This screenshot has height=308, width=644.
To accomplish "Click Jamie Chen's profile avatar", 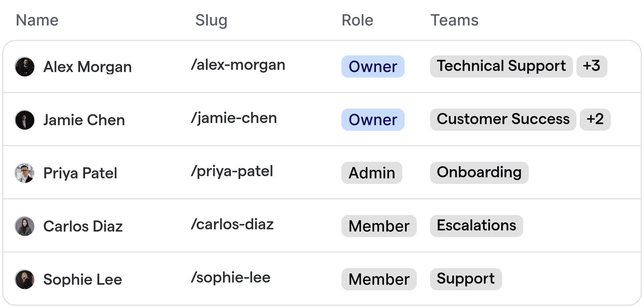I will point(24,120).
